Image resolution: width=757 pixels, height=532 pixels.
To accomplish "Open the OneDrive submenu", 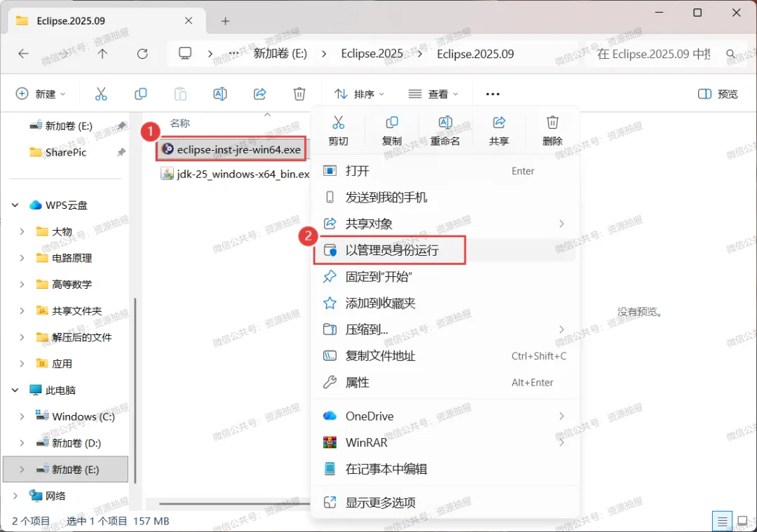I will pos(444,416).
